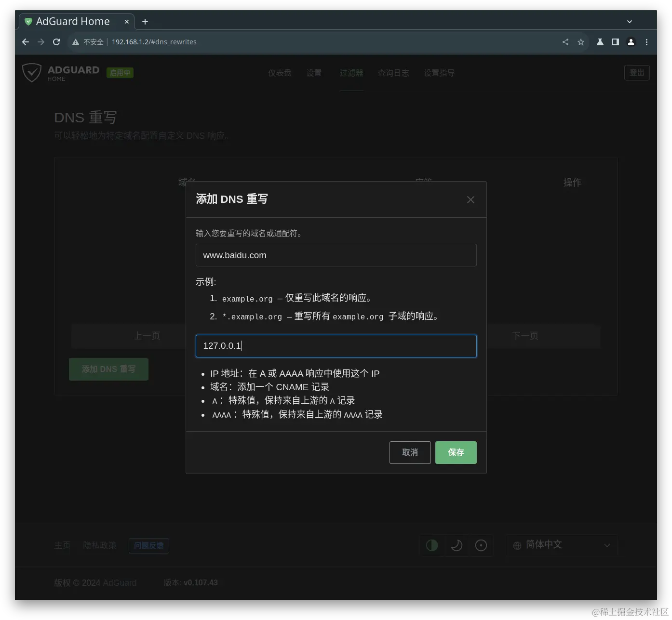Open the 仪表盘 dashboard menu
The height and width of the screenshot is (620, 672).
click(280, 73)
